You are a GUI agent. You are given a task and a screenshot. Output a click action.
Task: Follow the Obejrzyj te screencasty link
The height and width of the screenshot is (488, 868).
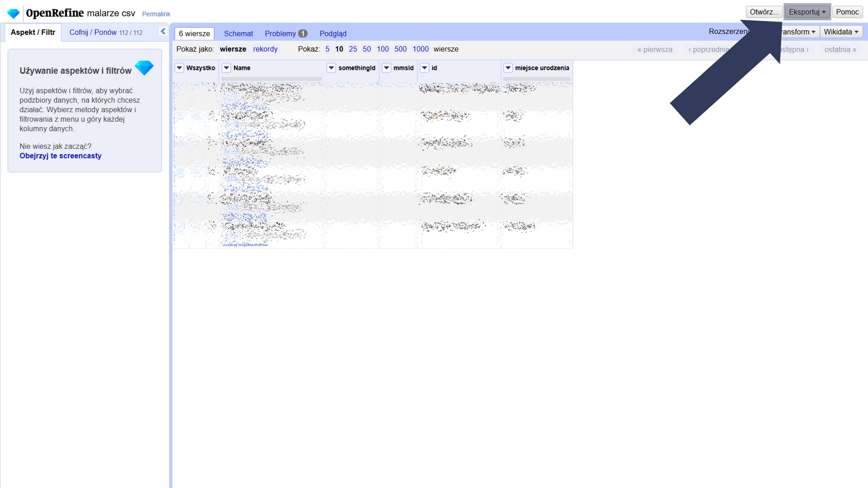[x=60, y=156]
